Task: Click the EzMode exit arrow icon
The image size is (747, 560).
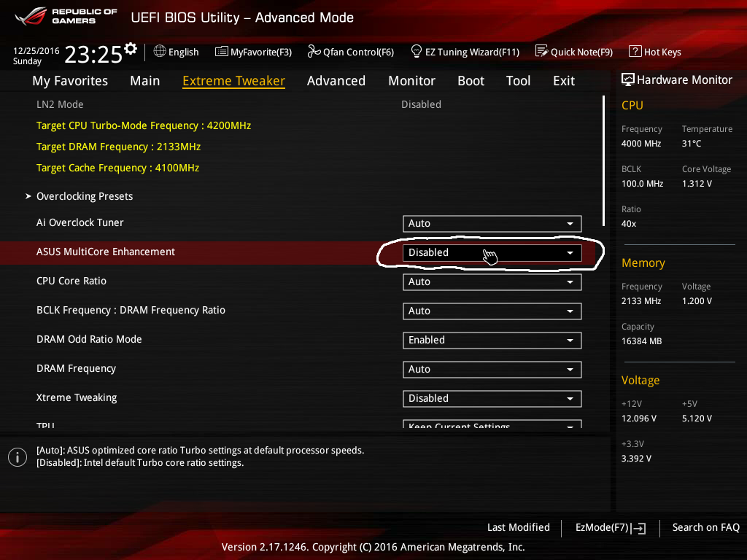Action: (638, 528)
